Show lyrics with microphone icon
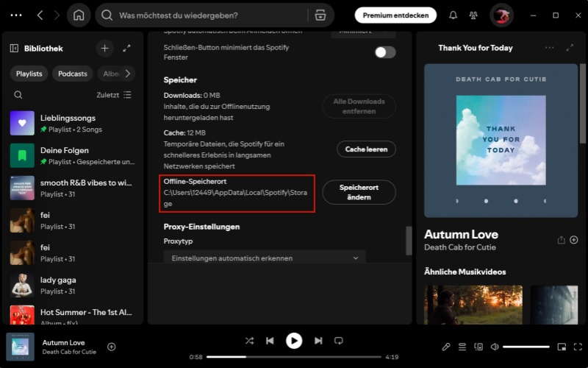 click(446, 347)
